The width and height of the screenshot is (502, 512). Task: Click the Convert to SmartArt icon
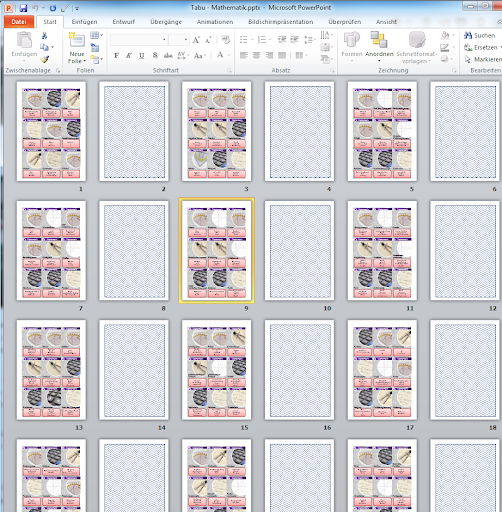tap(325, 59)
